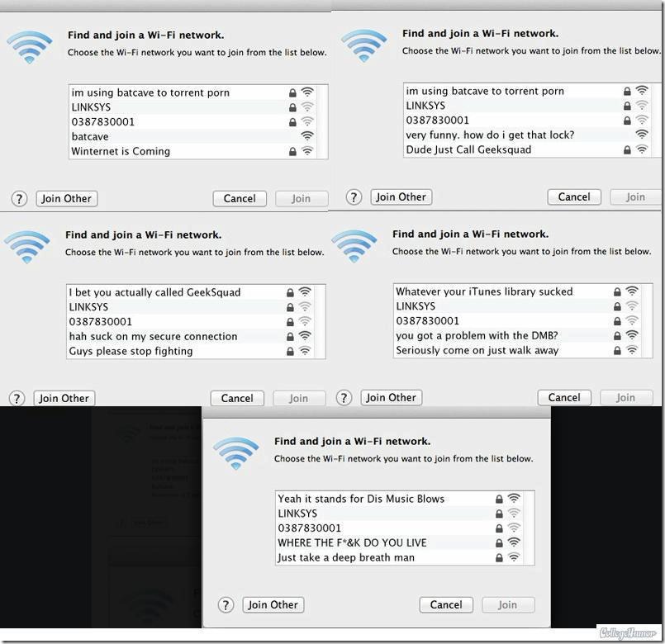The height and width of the screenshot is (644, 665).
Task: Click signal icon for 'very funny. how do i get that lock?'
Action: tap(642, 135)
